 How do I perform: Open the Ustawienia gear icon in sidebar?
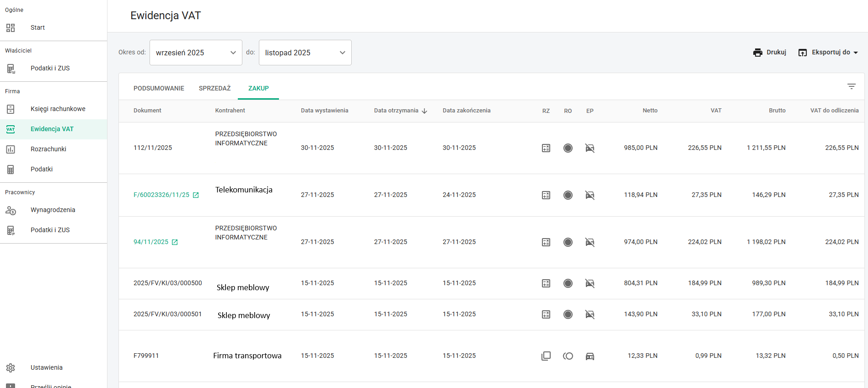[x=11, y=368]
